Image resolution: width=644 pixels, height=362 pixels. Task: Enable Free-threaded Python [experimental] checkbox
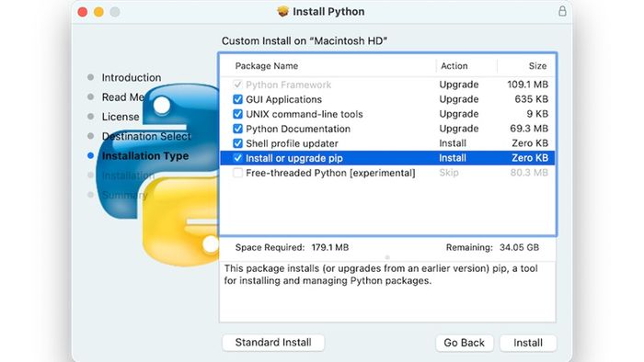pos(237,173)
